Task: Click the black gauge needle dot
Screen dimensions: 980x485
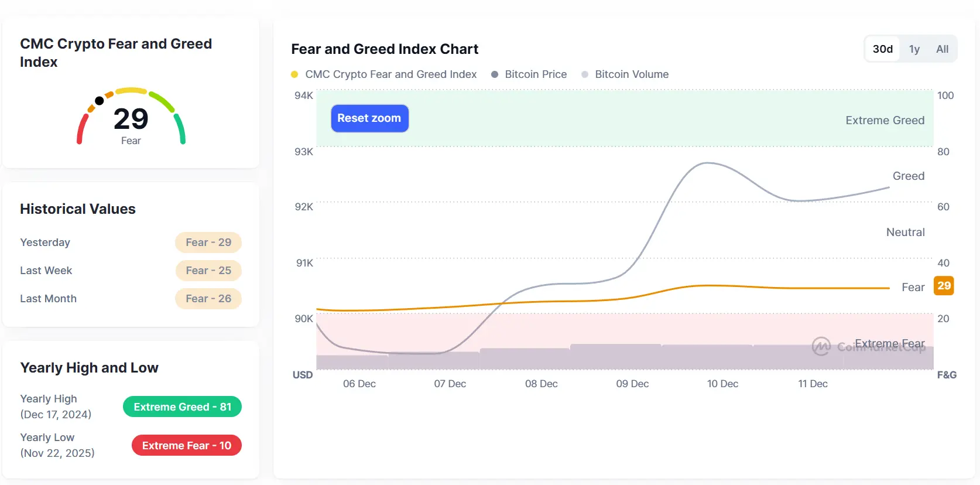Action: 100,101
